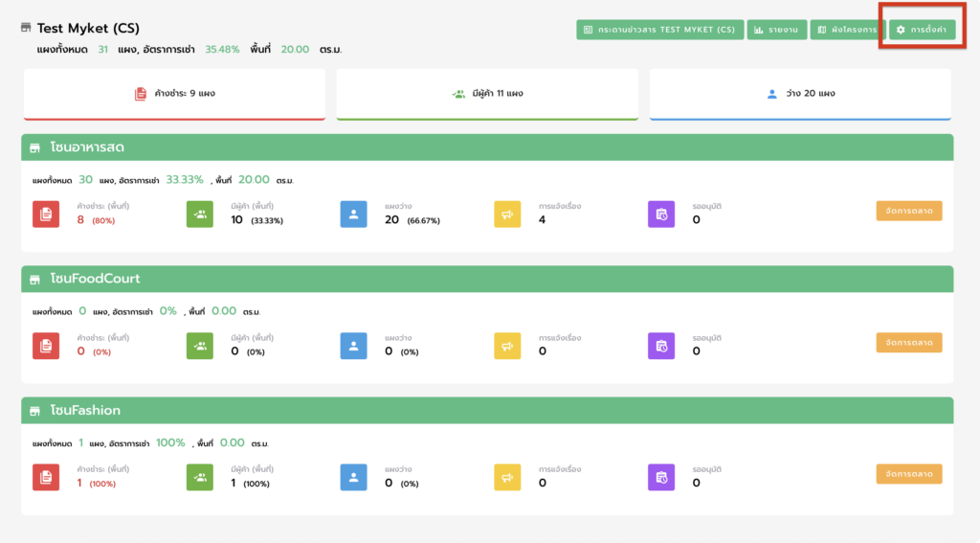Open the ผังโครงการ project map button
Image resolution: width=980 pixels, height=543 pixels.
[847, 30]
